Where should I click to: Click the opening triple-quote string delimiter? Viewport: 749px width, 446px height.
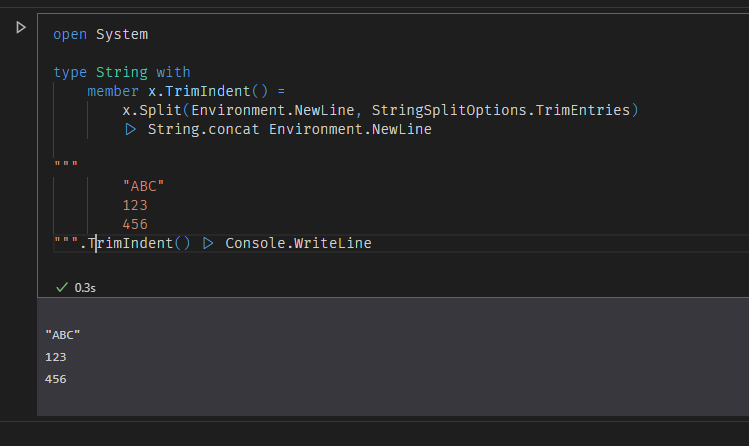66,164
